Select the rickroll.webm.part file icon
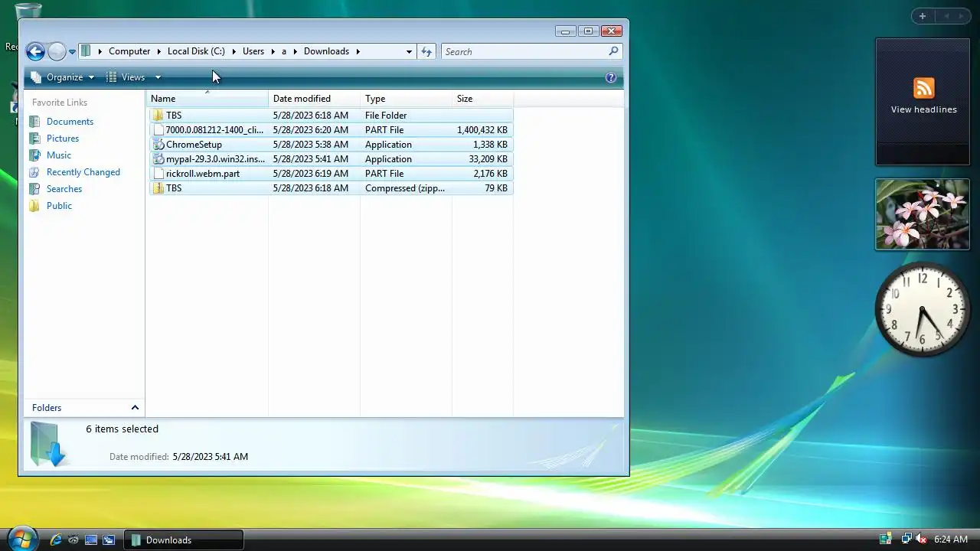The height and width of the screenshot is (551, 980). tap(158, 174)
